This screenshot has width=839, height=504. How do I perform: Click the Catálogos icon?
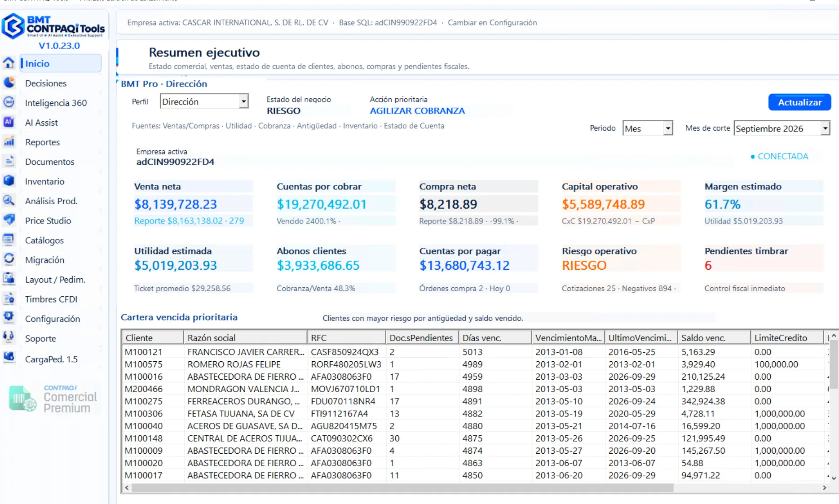point(9,240)
